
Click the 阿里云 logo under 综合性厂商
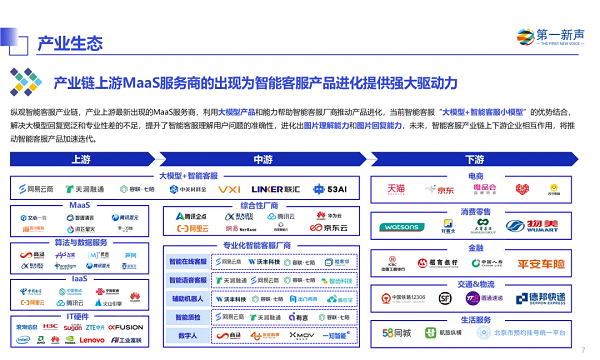click(192, 228)
